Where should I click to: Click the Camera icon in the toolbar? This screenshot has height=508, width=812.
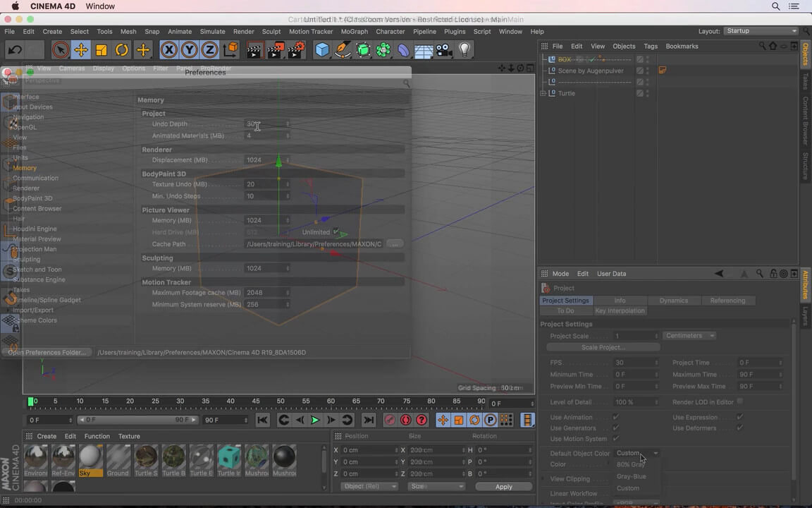coord(443,49)
